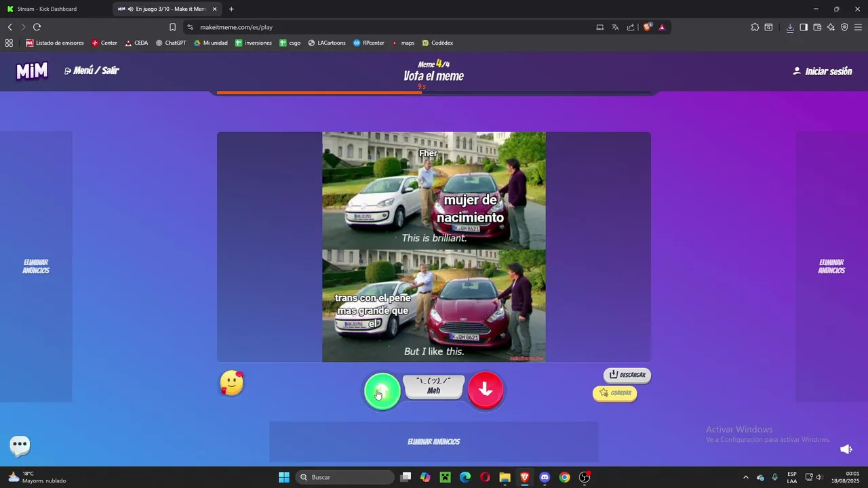Click the share page icon

pos(631,27)
